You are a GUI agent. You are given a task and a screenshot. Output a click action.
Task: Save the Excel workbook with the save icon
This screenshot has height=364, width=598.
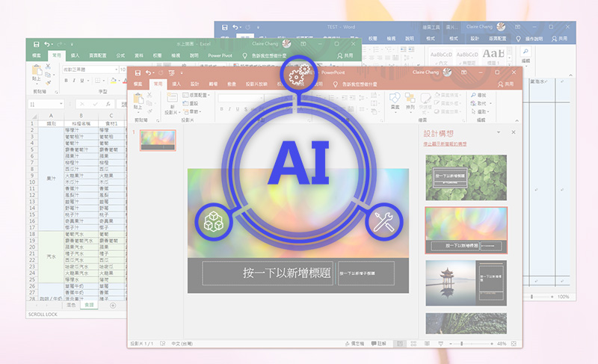click(x=36, y=44)
